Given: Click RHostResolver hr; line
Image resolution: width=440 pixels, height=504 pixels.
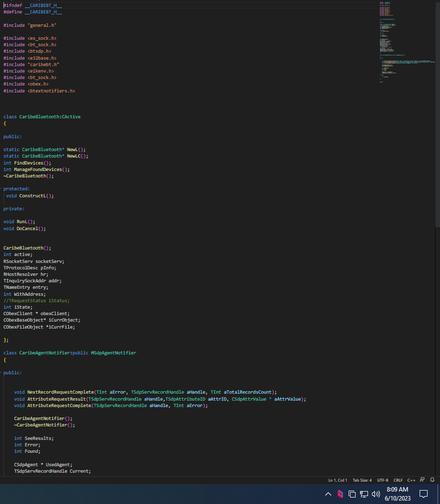Looking at the screenshot, I should pos(26,274).
